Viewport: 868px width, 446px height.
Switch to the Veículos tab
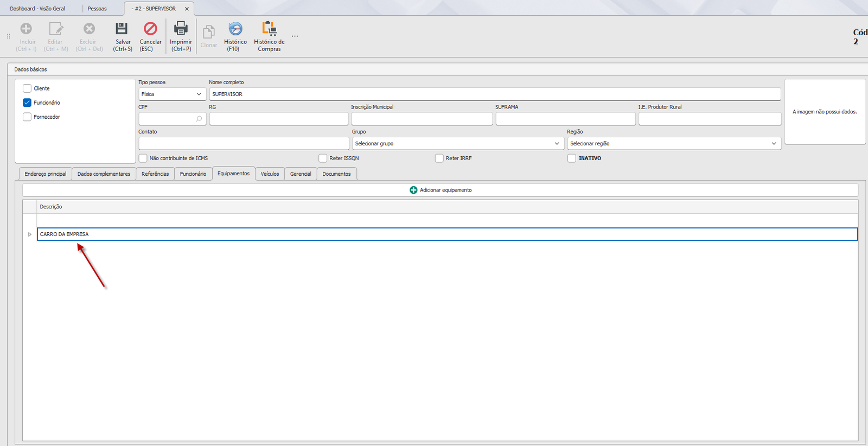(270, 174)
